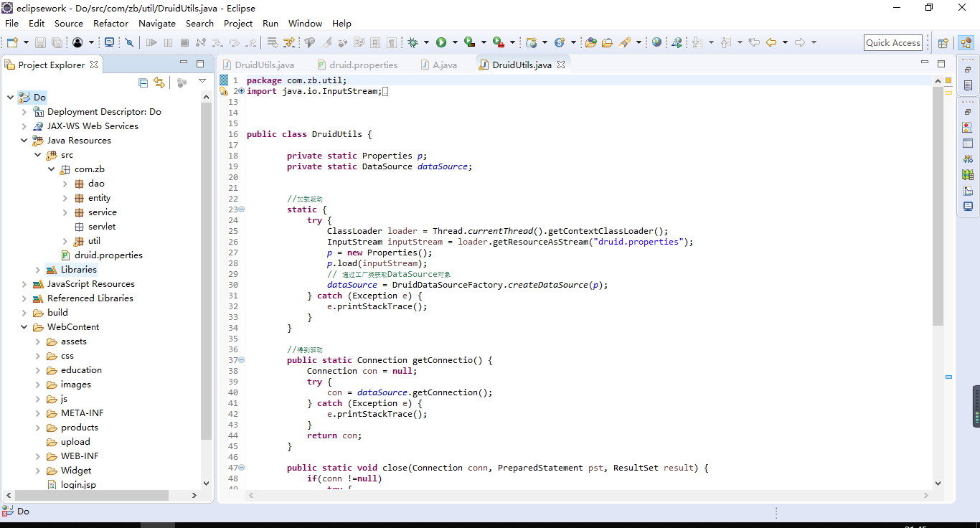Viewport: 980px width, 528px height.
Task: Click the Quick Access search field
Action: 892,42
